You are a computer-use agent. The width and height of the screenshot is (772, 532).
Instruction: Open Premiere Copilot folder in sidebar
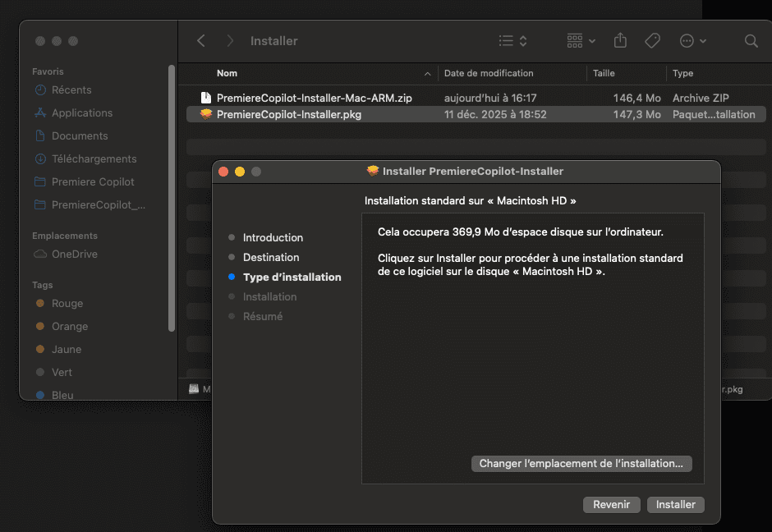coord(93,181)
